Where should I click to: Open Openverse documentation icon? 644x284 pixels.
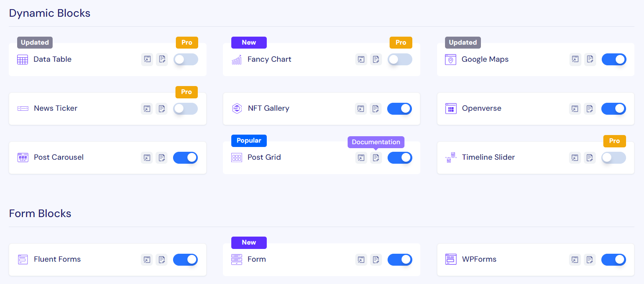[x=589, y=109]
